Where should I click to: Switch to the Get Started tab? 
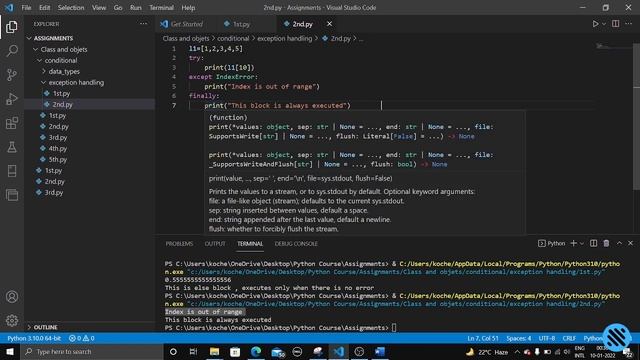pos(182,24)
